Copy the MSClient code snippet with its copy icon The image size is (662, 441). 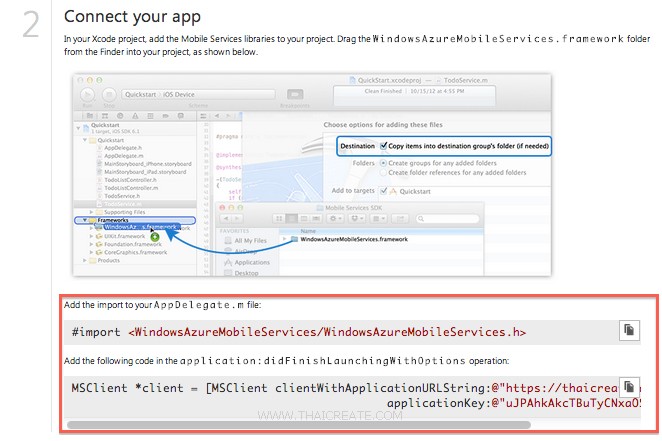pos(629,387)
